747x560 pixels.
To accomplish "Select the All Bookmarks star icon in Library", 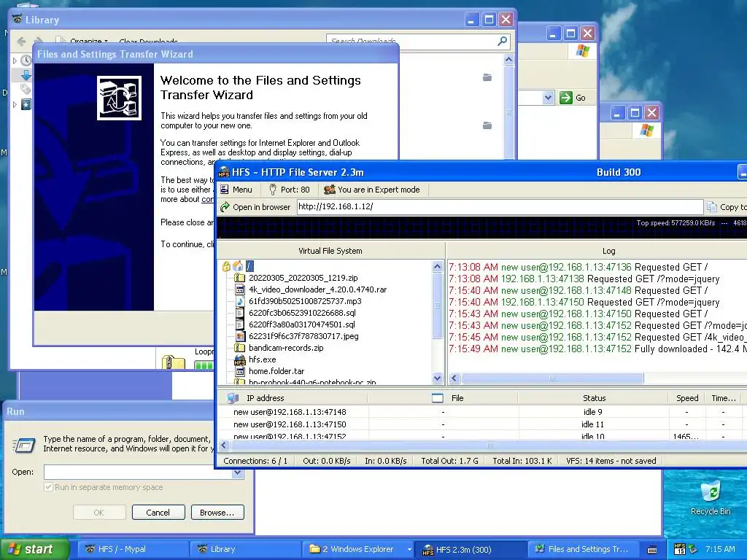I will pyautogui.click(x=26, y=104).
